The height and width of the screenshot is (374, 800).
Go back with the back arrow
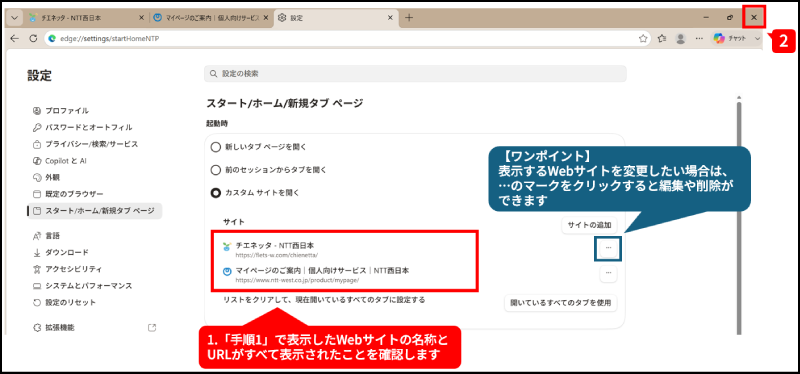[14, 38]
